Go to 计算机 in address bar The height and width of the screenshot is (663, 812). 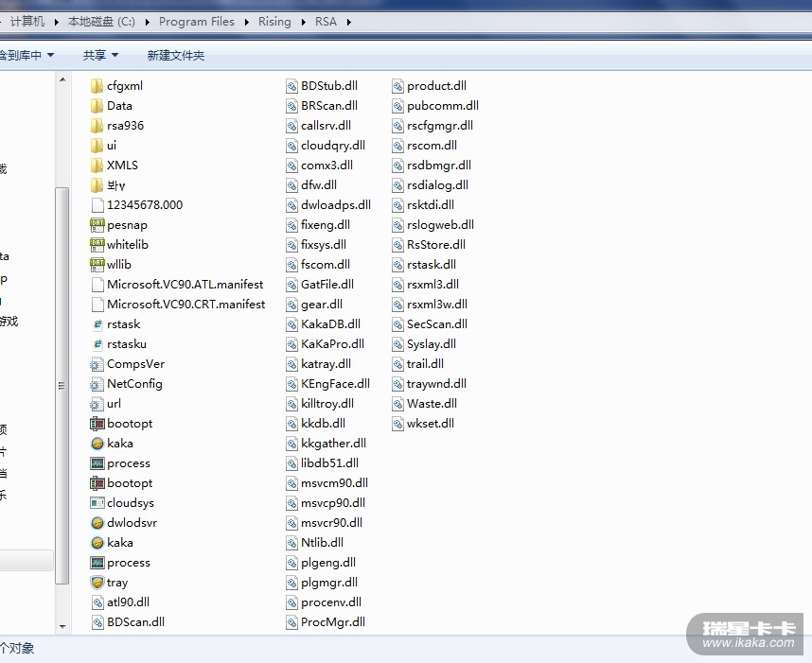click(x=27, y=22)
